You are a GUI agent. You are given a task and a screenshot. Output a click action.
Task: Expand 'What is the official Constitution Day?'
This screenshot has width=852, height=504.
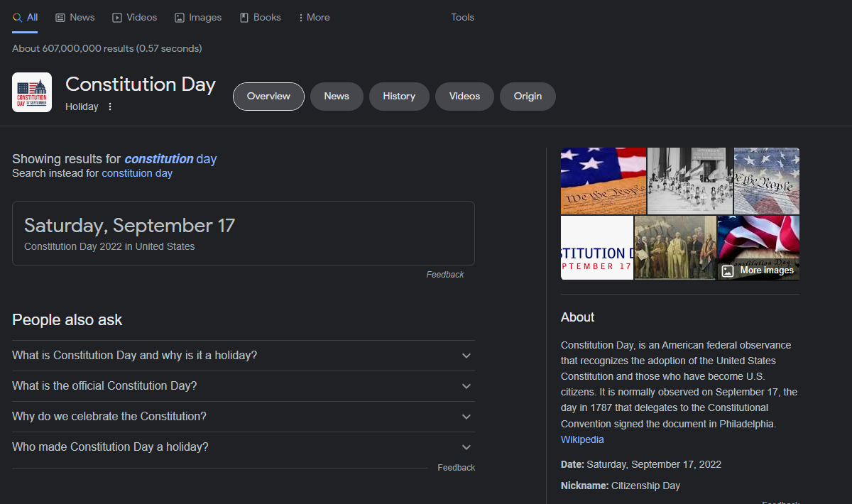pos(244,386)
